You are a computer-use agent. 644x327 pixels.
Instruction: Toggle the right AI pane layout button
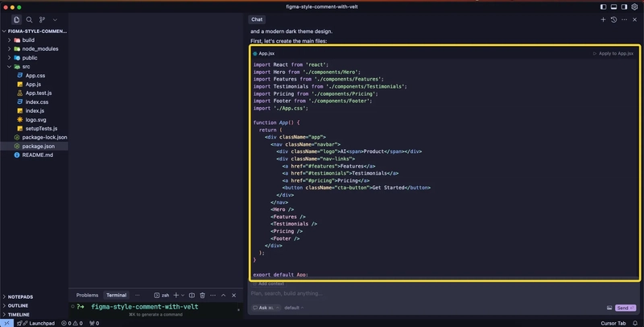[624, 7]
